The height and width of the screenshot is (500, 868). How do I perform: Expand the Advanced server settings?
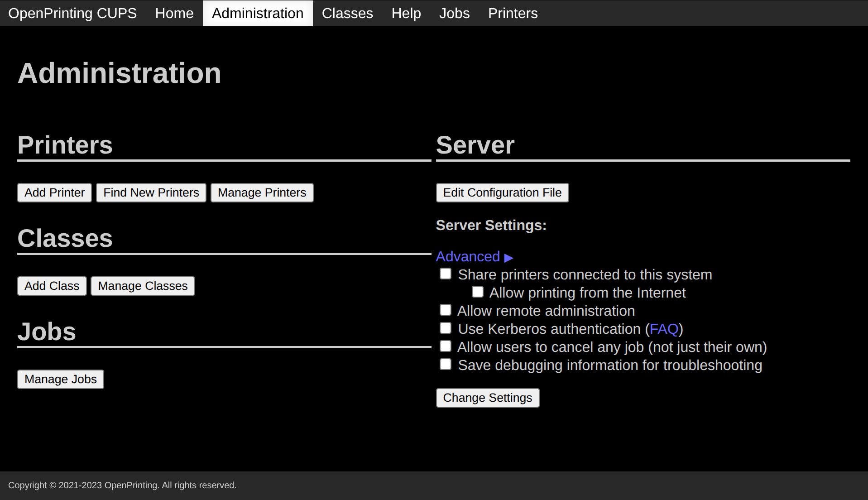click(x=475, y=256)
